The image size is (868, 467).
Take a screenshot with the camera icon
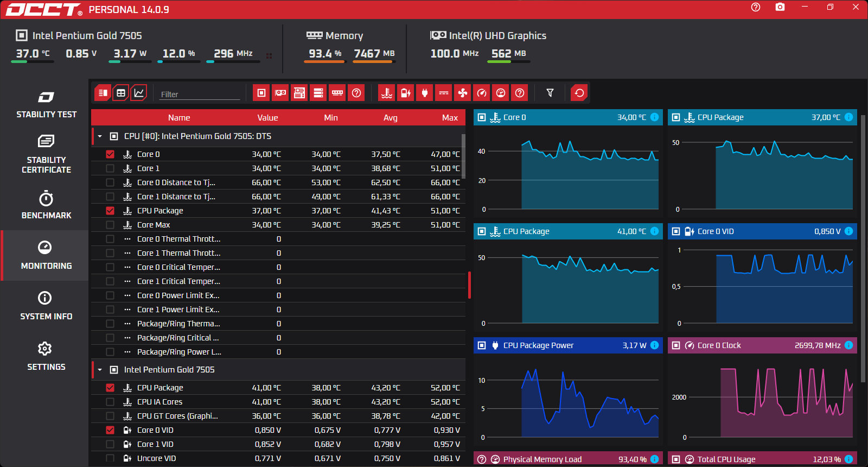point(780,7)
